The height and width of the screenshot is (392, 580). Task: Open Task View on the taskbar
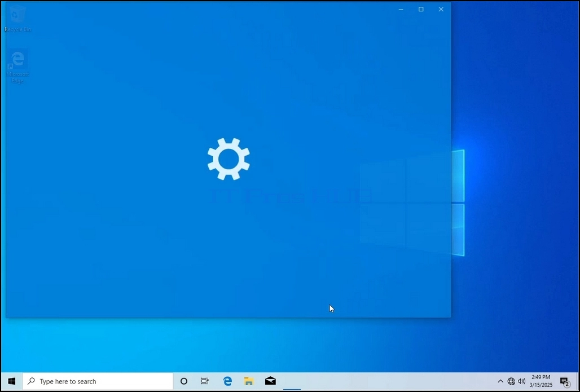point(205,381)
